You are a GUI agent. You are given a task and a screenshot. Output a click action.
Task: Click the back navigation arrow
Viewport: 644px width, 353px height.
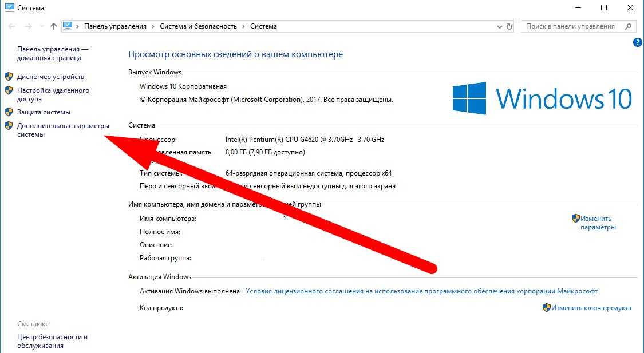coord(12,26)
